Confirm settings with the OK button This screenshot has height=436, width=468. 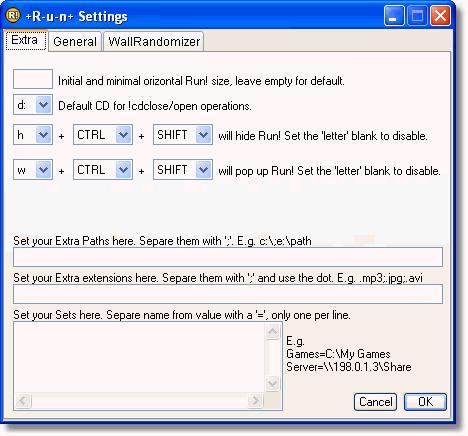(425, 402)
